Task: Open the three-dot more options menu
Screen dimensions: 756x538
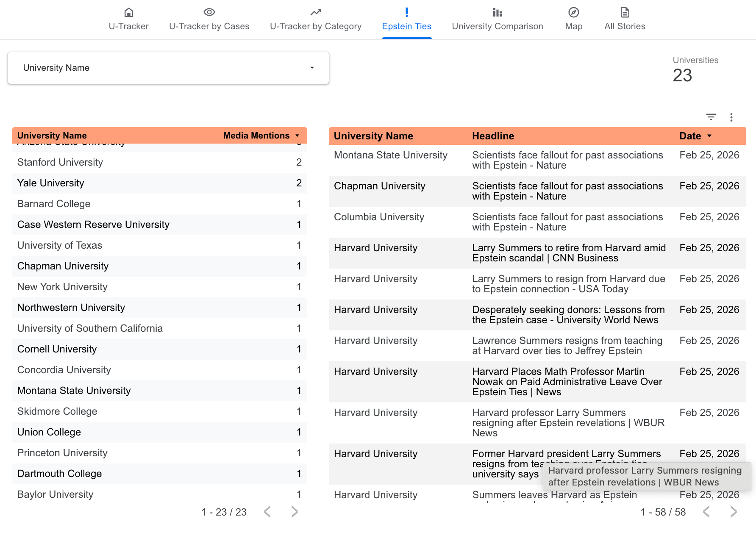Action: 731,117
